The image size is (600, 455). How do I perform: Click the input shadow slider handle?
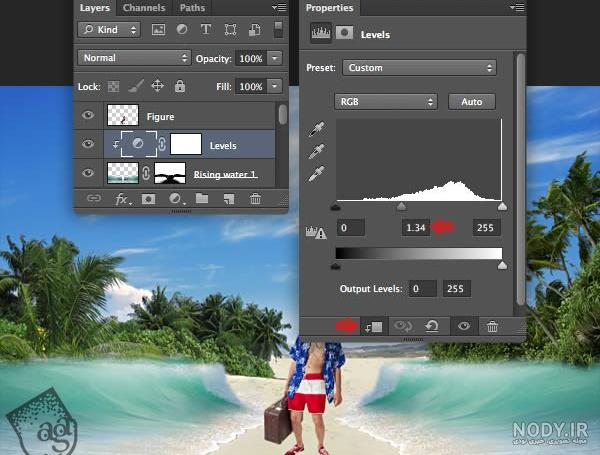pos(335,207)
